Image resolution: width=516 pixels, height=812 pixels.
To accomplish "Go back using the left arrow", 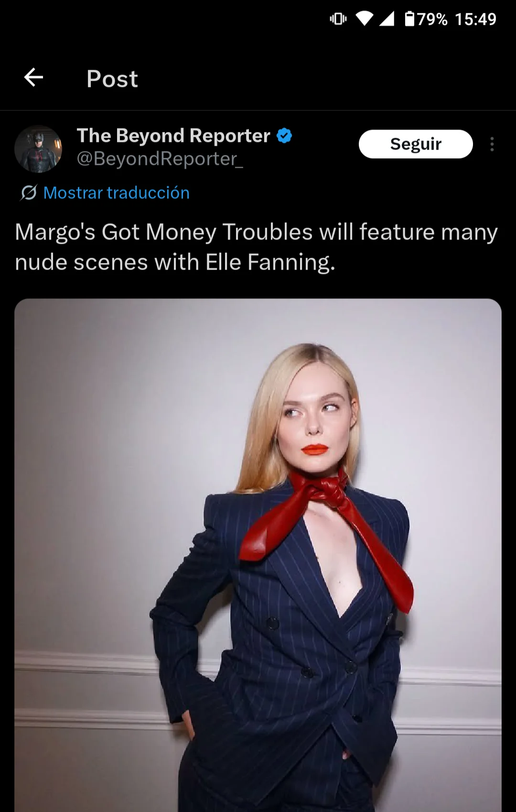I will 33,77.
